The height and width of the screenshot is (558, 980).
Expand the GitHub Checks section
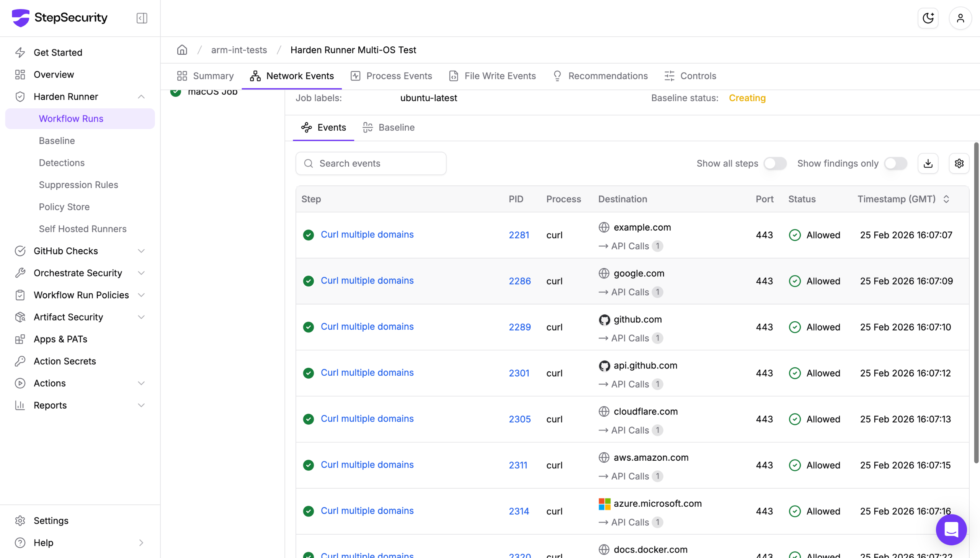[141, 251]
